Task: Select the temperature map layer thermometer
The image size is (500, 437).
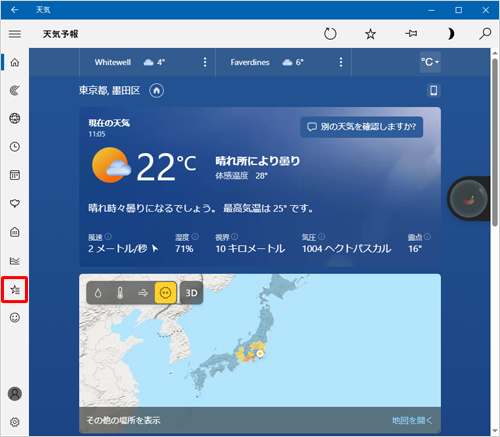Action: pyautogui.click(x=120, y=293)
